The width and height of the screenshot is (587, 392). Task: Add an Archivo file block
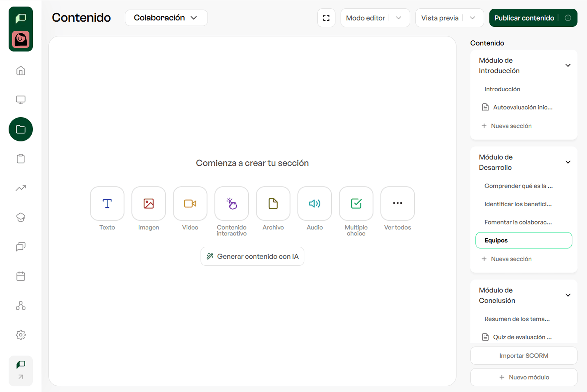click(x=273, y=203)
